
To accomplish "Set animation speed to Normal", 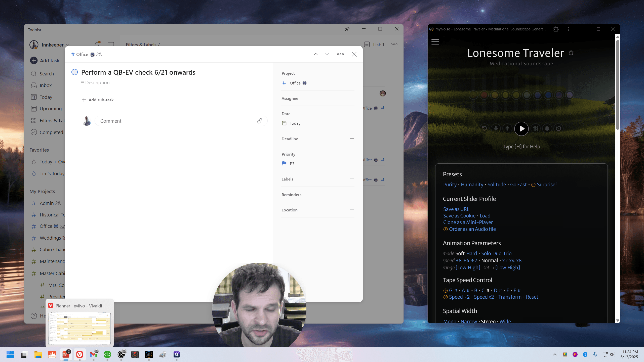I will click(x=490, y=260).
